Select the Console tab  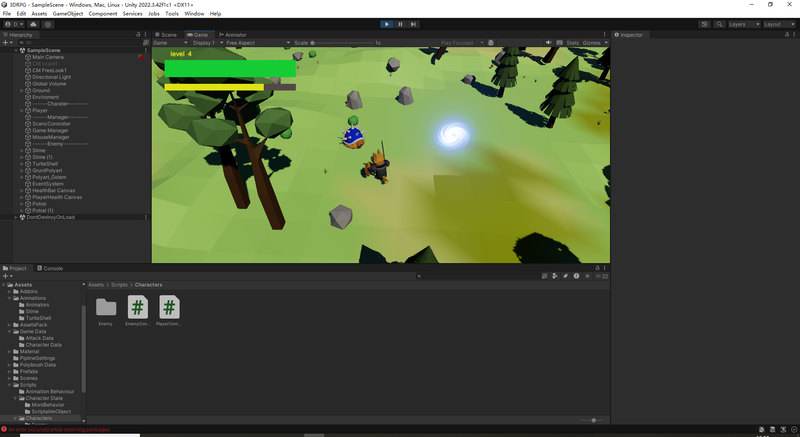tap(50, 268)
